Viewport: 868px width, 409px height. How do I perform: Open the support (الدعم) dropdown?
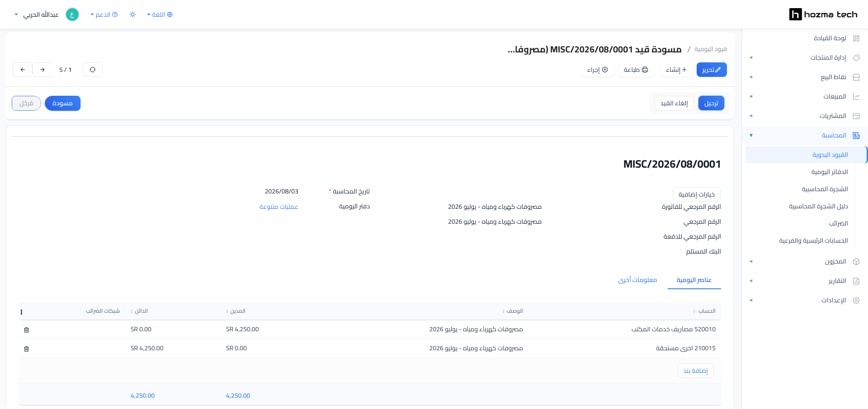pos(104,14)
